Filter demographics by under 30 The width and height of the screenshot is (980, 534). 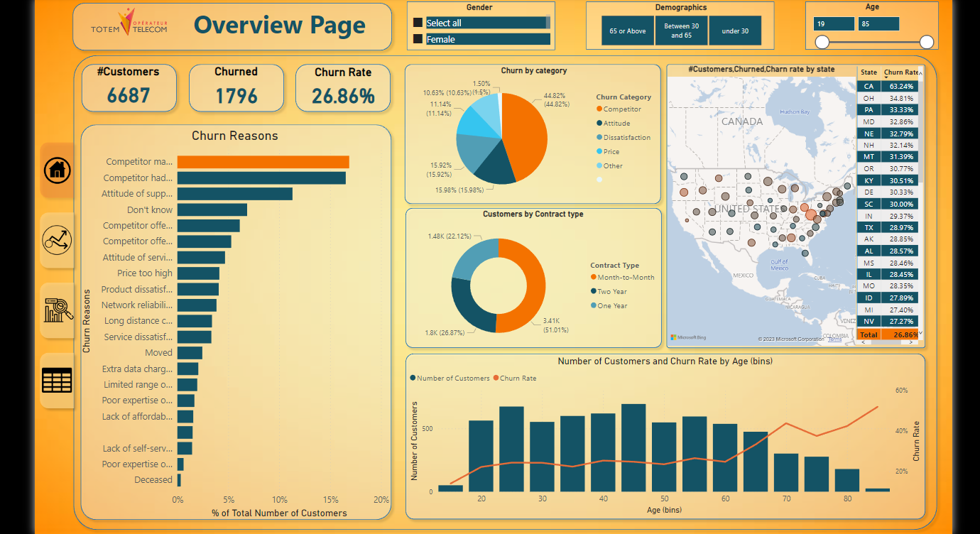[735, 31]
